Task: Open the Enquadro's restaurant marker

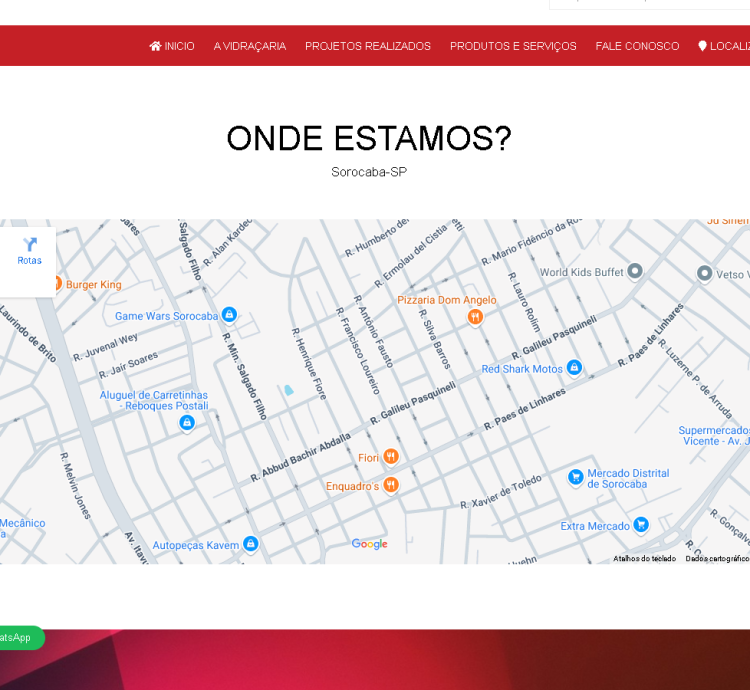Action: (391, 485)
